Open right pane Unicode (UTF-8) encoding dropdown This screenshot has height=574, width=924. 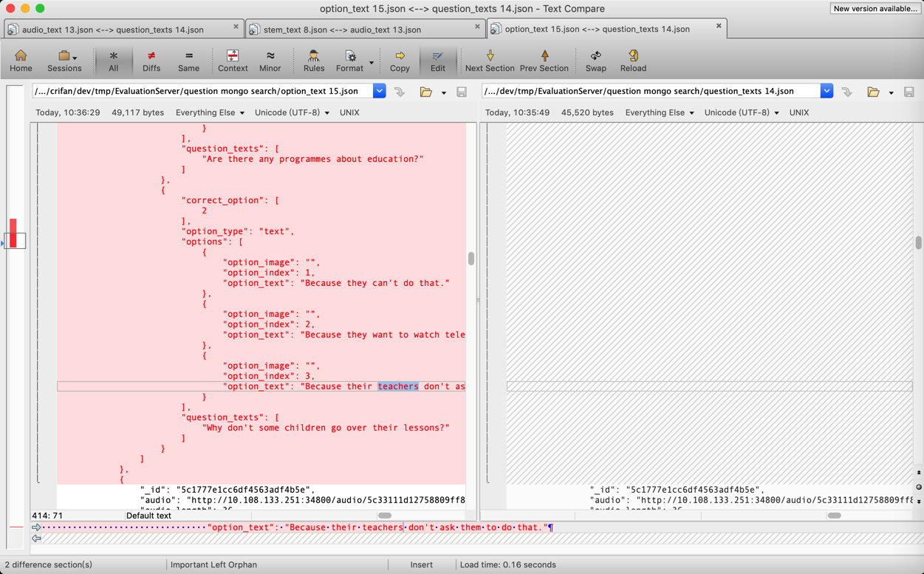742,112
